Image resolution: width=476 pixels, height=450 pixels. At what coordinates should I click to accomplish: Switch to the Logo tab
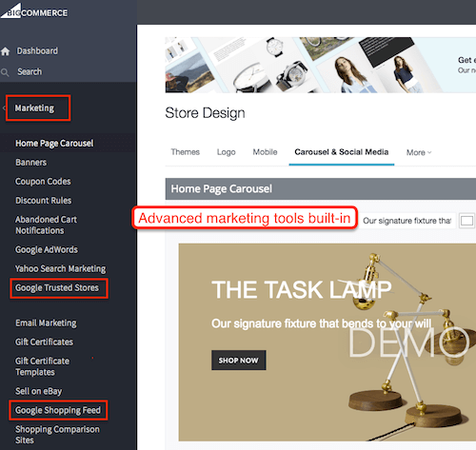(227, 152)
